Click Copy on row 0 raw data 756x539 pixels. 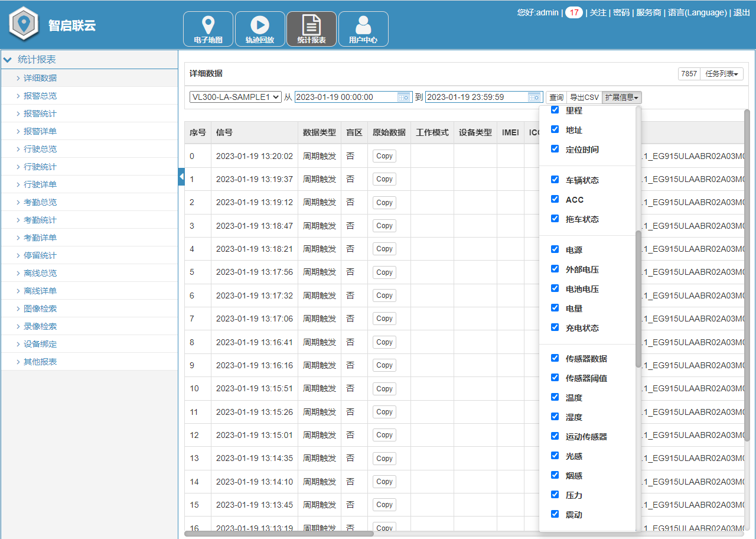tap(384, 155)
